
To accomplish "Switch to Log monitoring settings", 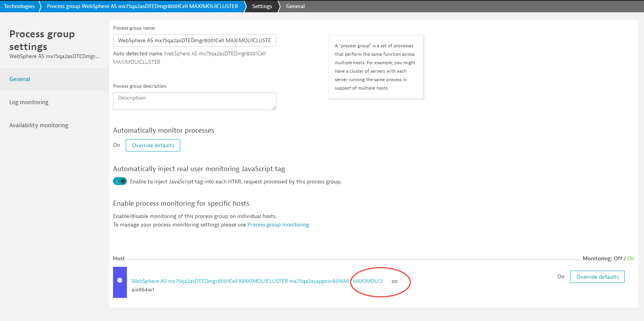I will [29, 102].
